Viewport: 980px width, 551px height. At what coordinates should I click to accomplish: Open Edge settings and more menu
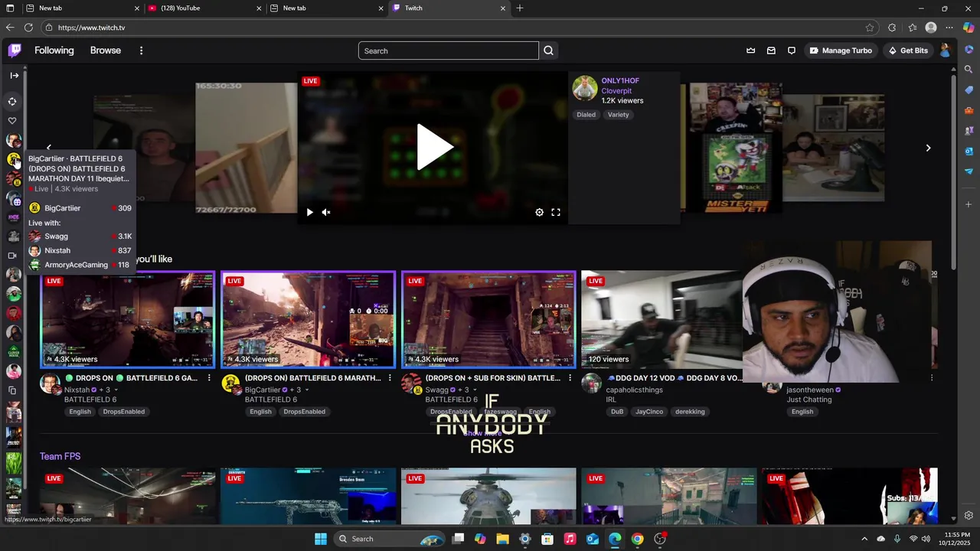click(950, 28)
